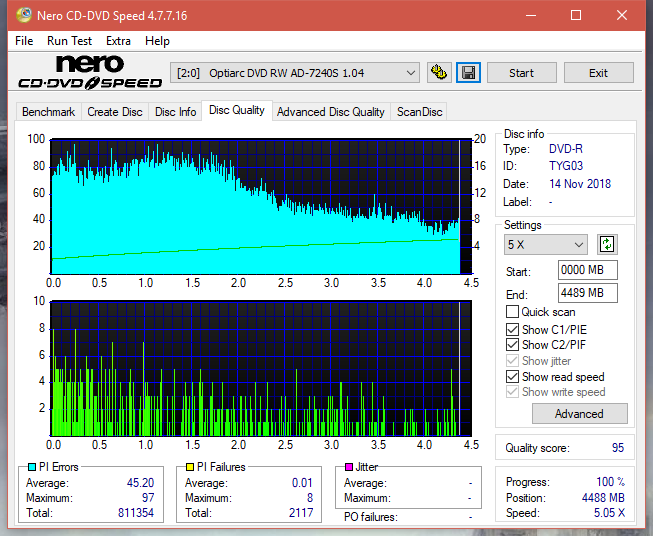This screenshot has width=653, height=536.
Task: Switch to Advanced Disc Quality tab
Action: [331, 112]
